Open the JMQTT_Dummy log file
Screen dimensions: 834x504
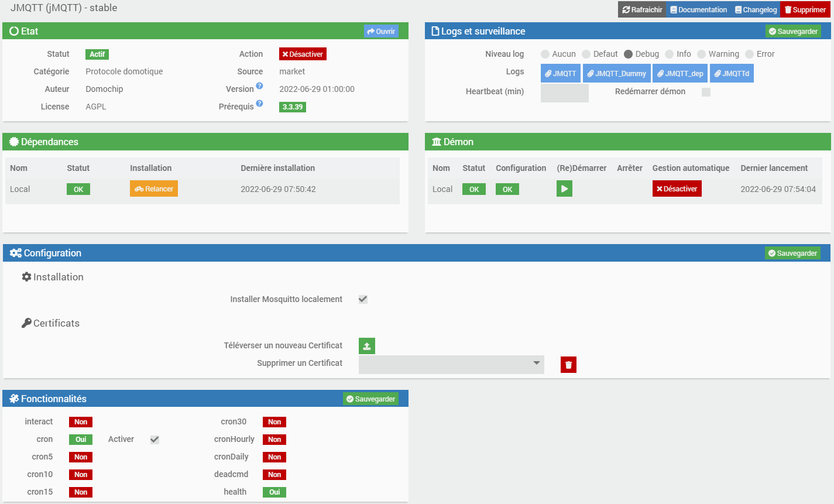coord(616,73)
